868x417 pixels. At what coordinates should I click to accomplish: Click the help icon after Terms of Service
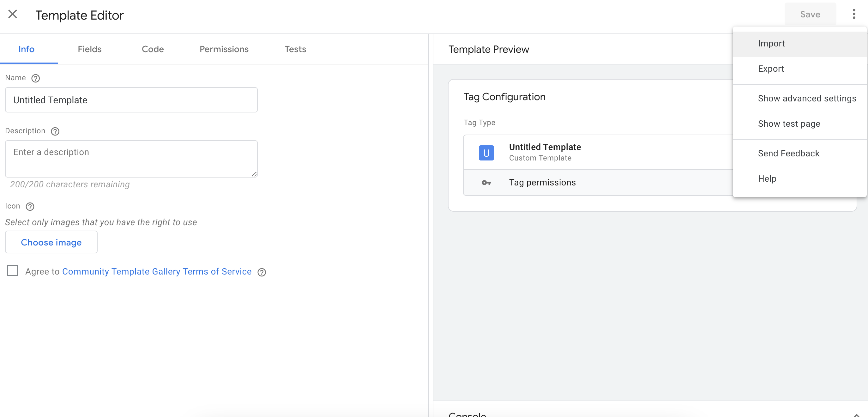262,272
